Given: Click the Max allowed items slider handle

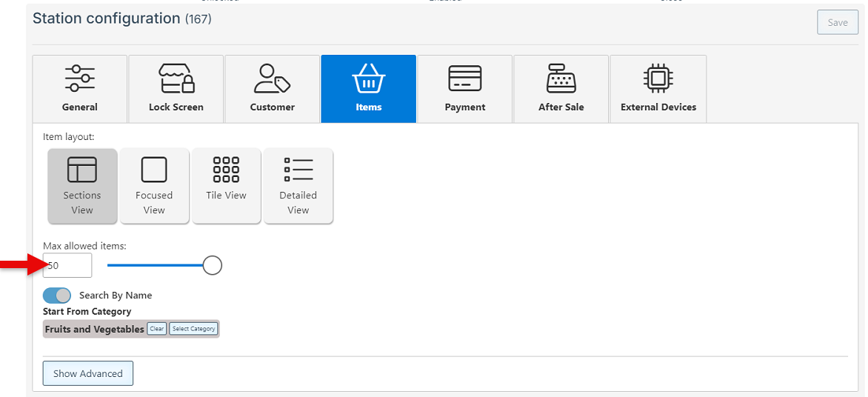Looking at the screenshot, I should (x=213, y=265).
